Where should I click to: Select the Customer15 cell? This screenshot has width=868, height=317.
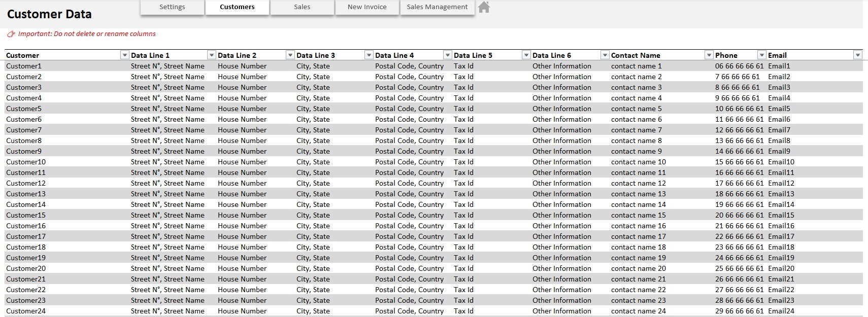click(x=67, y=215)
